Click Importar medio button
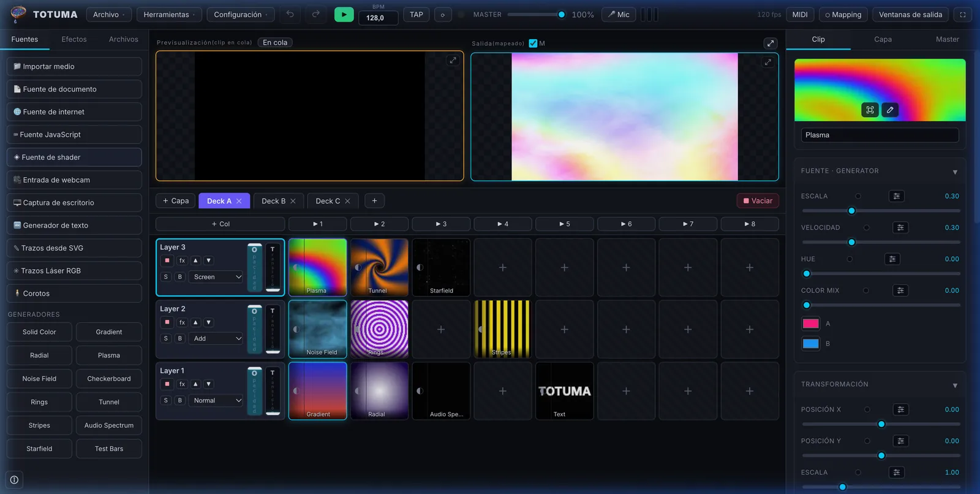The height and width of the screenshot is (494, 980). (x=74, y=66)
